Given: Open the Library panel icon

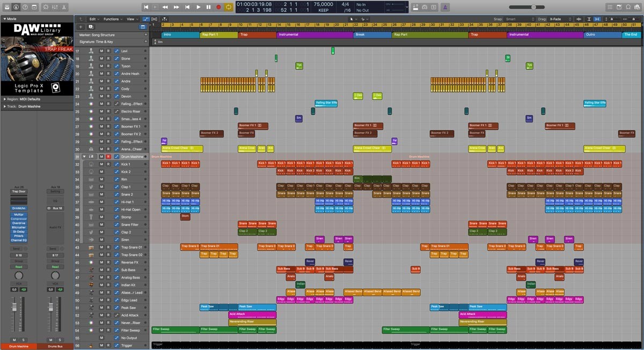Looking at the screenshot, I should click(x=8, y=8).
